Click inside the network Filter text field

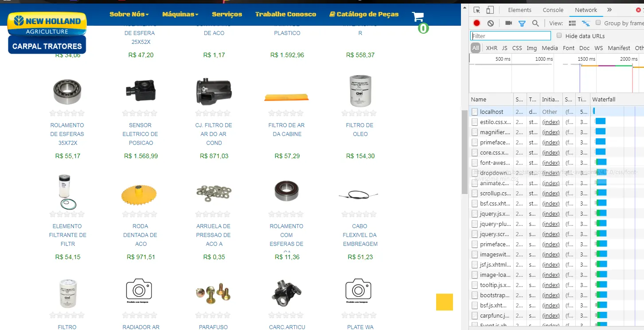511,36
